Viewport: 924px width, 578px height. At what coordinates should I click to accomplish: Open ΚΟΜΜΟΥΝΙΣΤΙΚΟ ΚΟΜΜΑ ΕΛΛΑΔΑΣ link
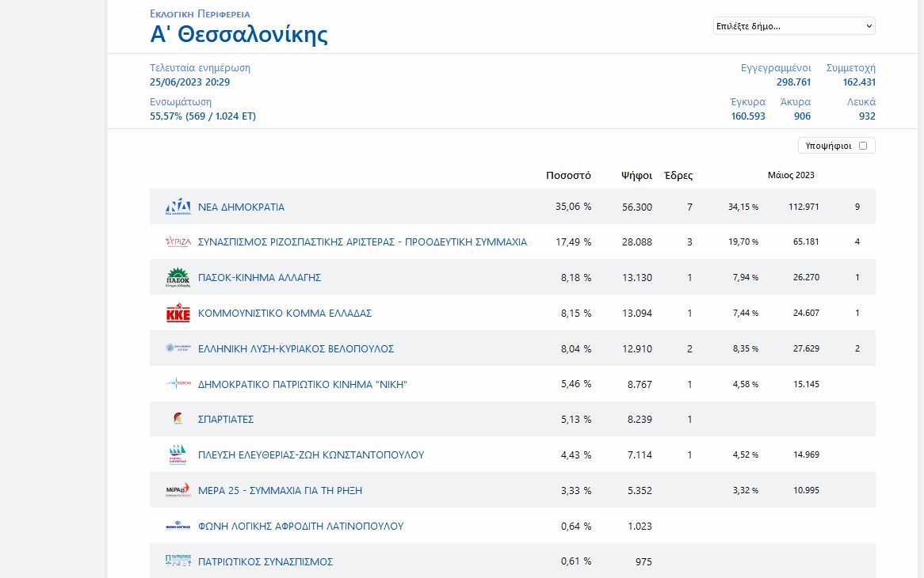pos(284,314)
